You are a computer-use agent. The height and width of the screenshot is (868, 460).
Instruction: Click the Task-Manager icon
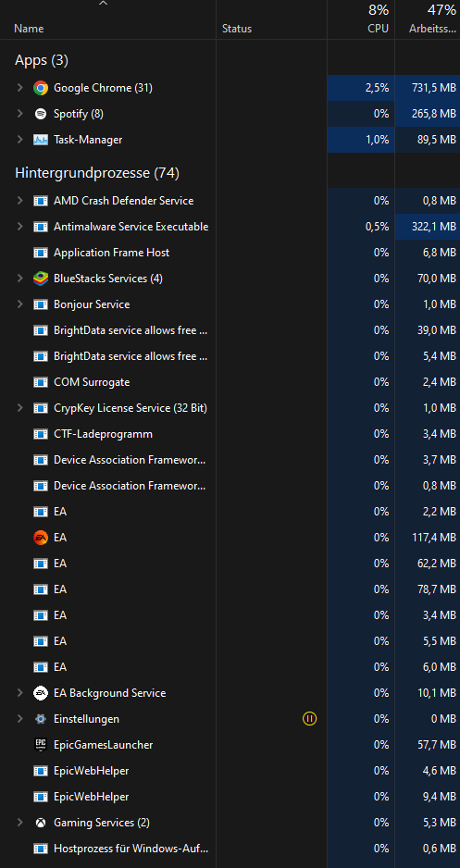(x=41, y=140)
